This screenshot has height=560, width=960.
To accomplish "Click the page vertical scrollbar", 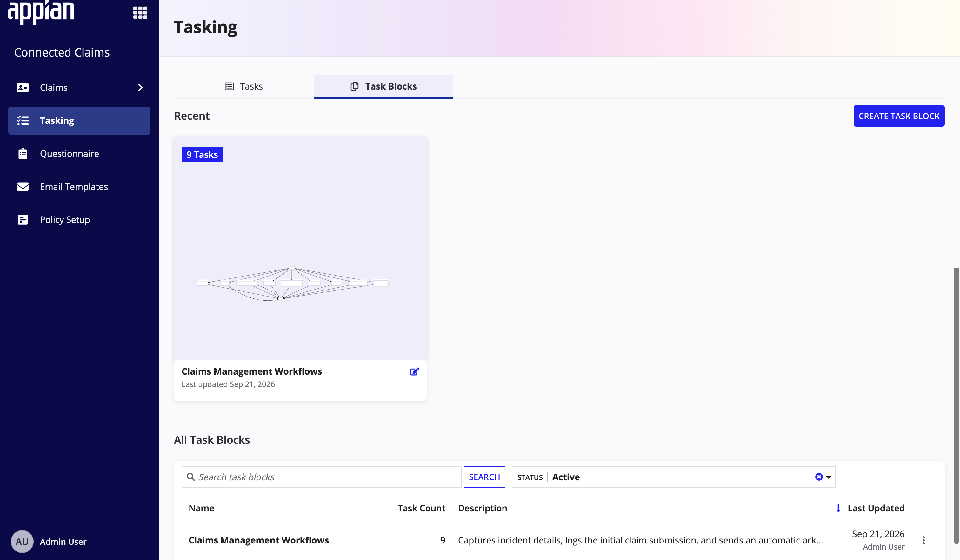I will point(956,406).
